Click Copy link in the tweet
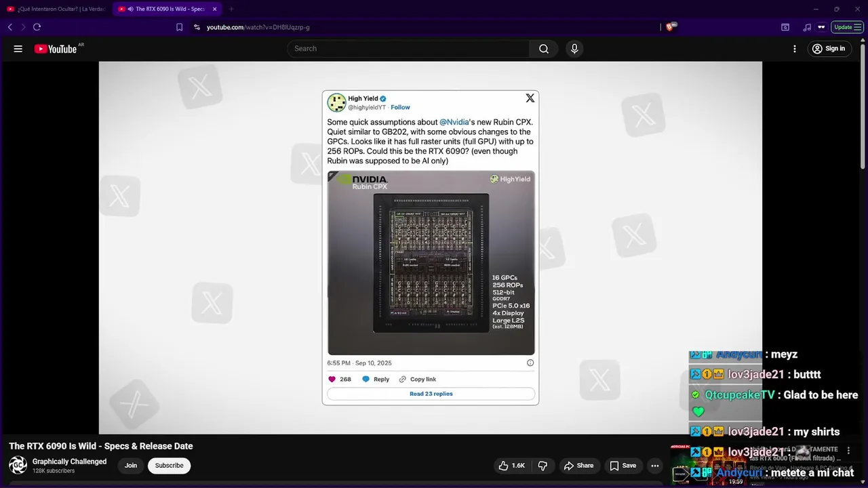This screenshot has height=488, width=868. (418, 380)
